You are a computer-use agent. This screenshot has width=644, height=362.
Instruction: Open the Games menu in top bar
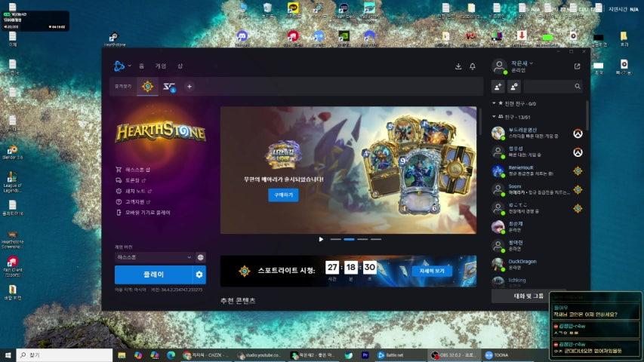click(161, 66)
